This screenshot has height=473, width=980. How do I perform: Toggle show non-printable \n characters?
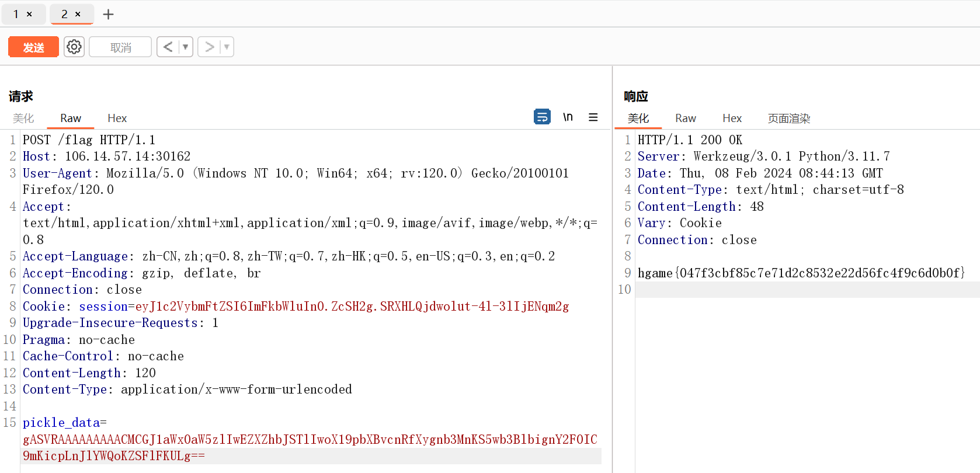[568, 117]
